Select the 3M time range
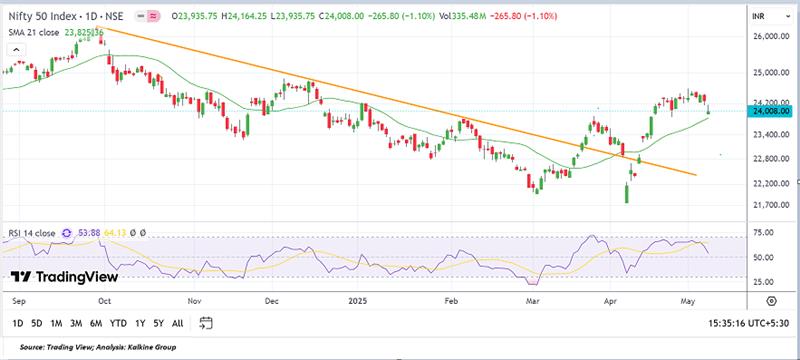800x360 pixels. pos(76,323)
